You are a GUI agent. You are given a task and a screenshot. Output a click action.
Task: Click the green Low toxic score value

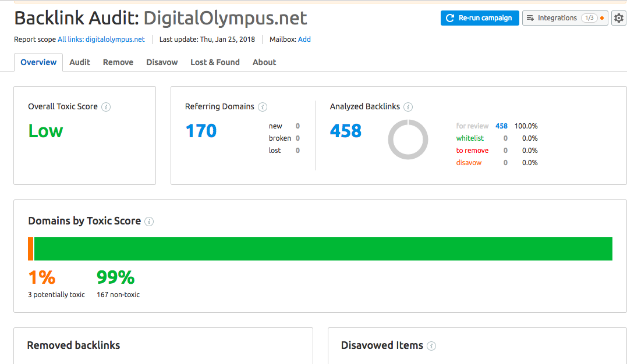tap(45, 131)
